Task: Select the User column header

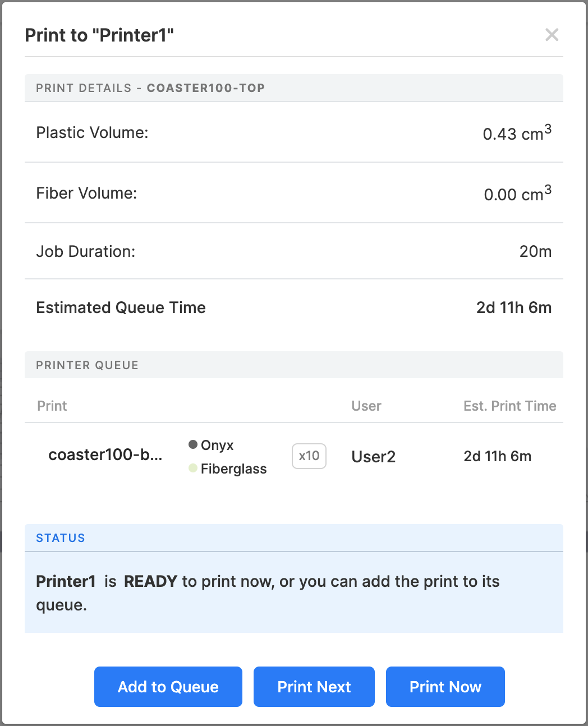Action: pos(366,406)
